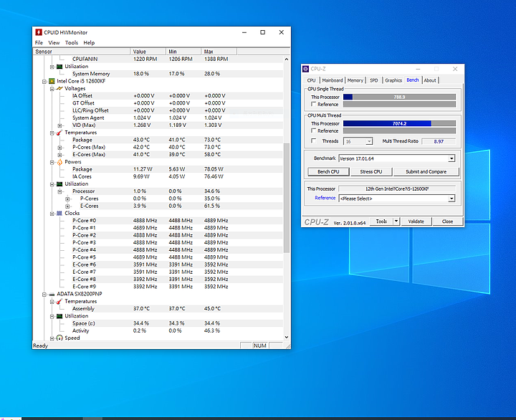Switch to the Memory tab in CPU-Z

click(x=355, y=80)
